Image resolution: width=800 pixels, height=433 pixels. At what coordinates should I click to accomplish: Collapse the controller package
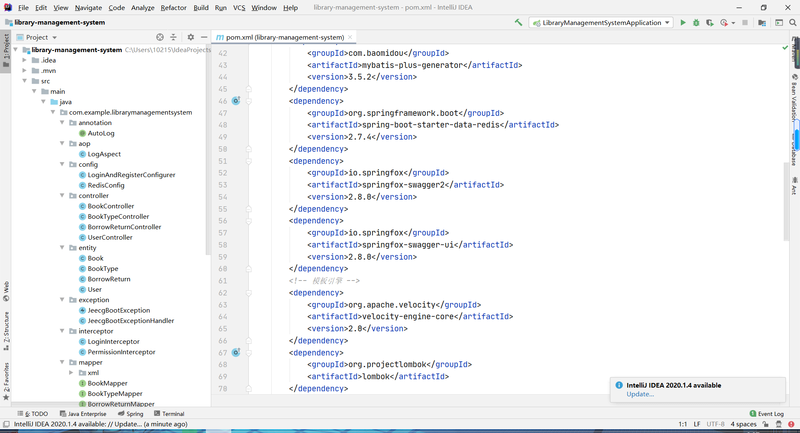(62, 195)
